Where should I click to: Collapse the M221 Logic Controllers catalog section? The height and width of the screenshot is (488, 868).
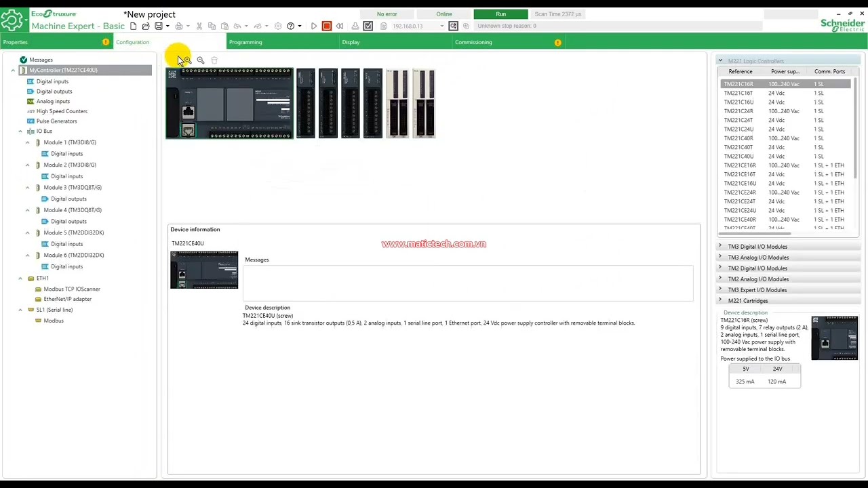(720, 60)
